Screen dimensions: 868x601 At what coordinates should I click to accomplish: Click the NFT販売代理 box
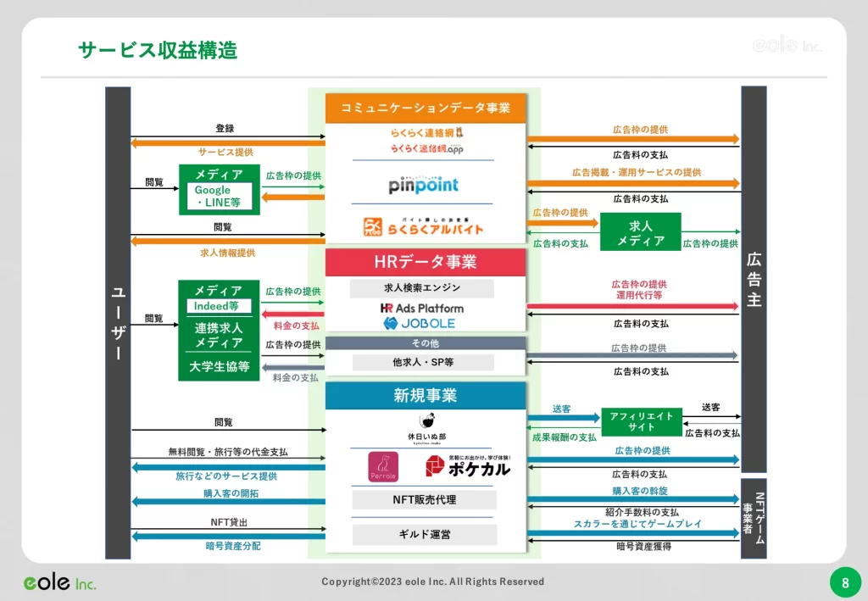(x=424, y=500)
